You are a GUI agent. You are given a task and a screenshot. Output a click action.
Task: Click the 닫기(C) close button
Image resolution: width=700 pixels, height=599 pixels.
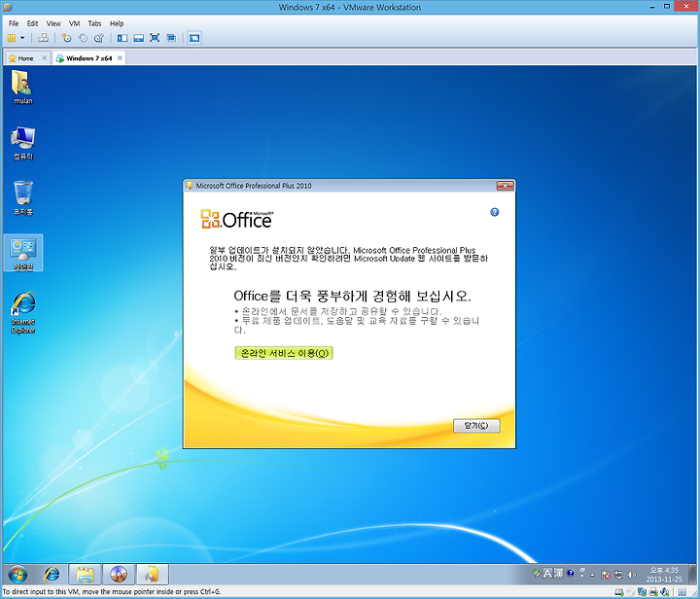coord(476,425)
